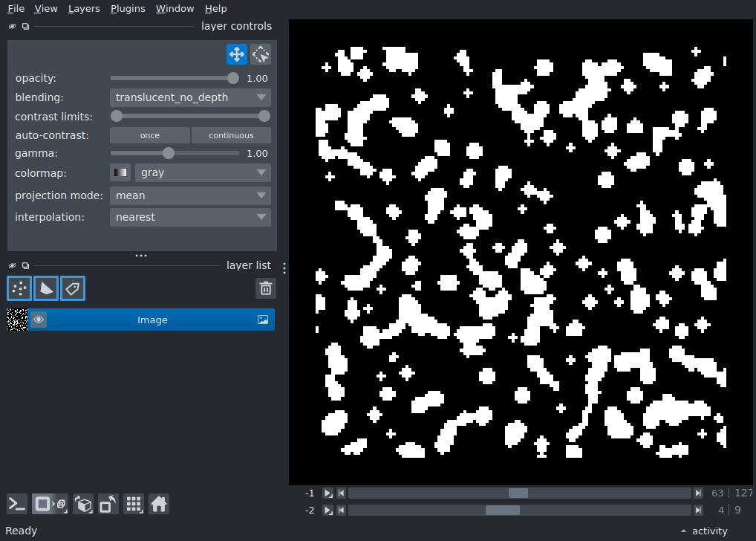The width and height of the screenshot is (756, 541).
Task: Open the Layers menu
Action: click(84, 9)
